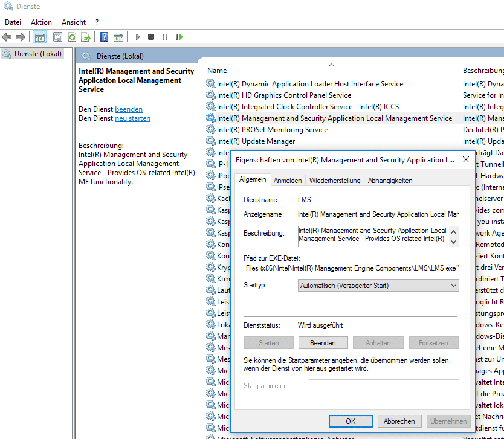Click gear icon of Intel(R) Integrated Clock Controller Service
Screen dimensions: 504x439
click(x=210, y=107)
